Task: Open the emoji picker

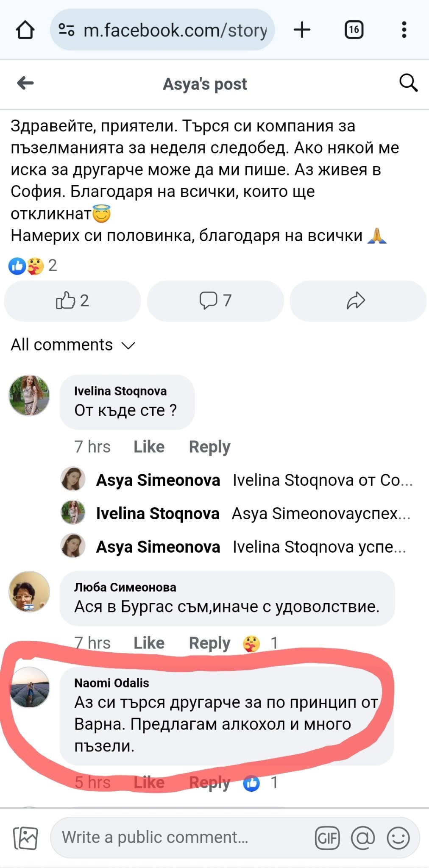Action: pyautogui.click(x=398, y=838)
